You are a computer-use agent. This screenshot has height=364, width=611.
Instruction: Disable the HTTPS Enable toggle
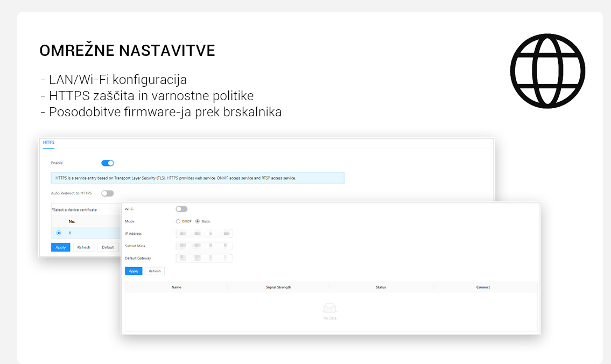click(108, 163)
